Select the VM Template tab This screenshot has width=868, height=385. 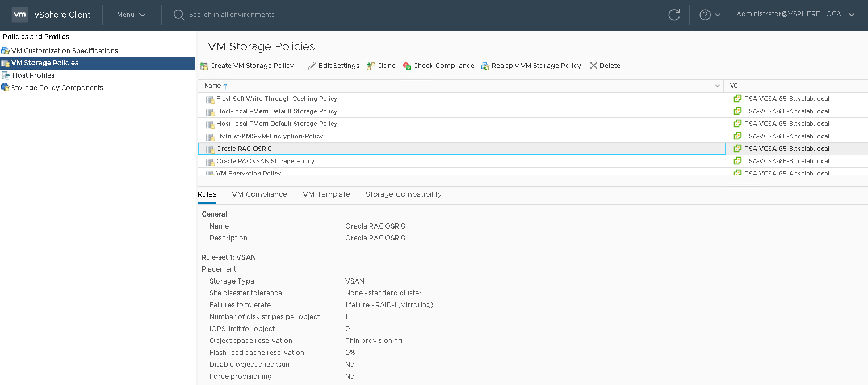point(326,194)
